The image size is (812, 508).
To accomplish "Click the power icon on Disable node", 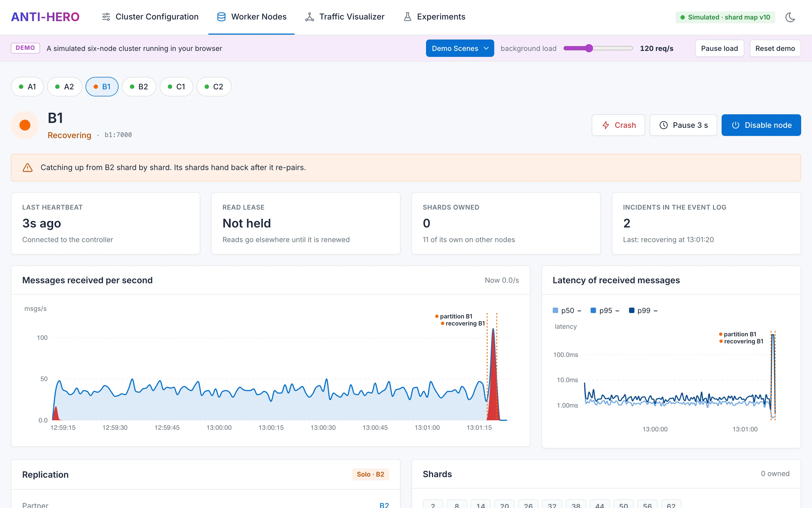I will tap(735, 125).
